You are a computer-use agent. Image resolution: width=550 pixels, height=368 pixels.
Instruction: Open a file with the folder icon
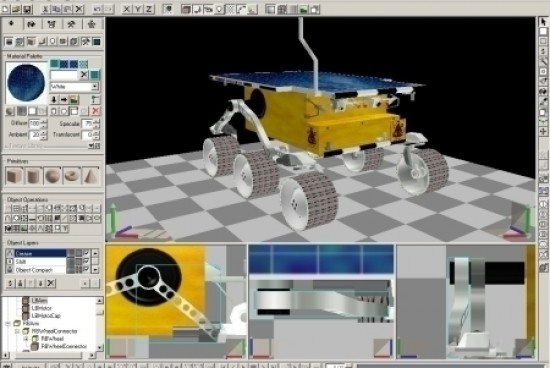16,9
